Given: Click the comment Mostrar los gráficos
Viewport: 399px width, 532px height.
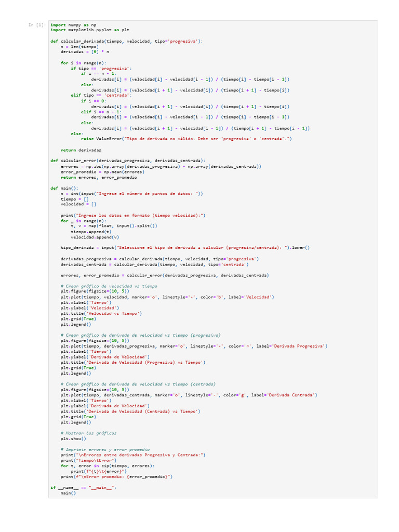Looking at the screenshot, I should click(x=88, y=433).
